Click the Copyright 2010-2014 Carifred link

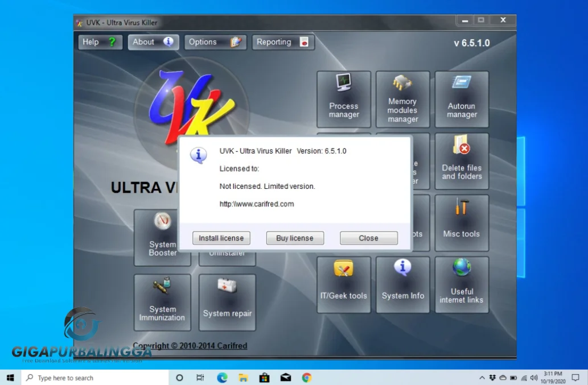[x=190, y=346]
